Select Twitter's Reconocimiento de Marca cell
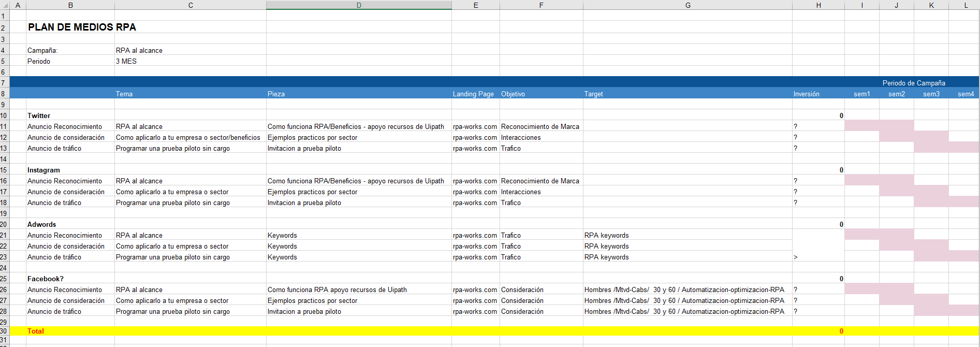Viewport: 980px width, 347px height. pos(542,126)
